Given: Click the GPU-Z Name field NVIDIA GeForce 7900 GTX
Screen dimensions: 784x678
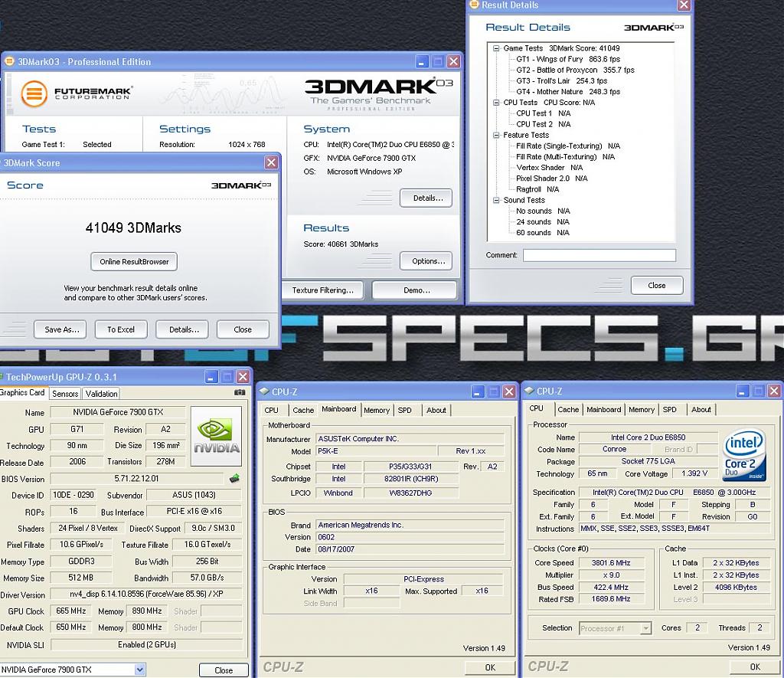Looking at the screenshot, I should point(118,412).
